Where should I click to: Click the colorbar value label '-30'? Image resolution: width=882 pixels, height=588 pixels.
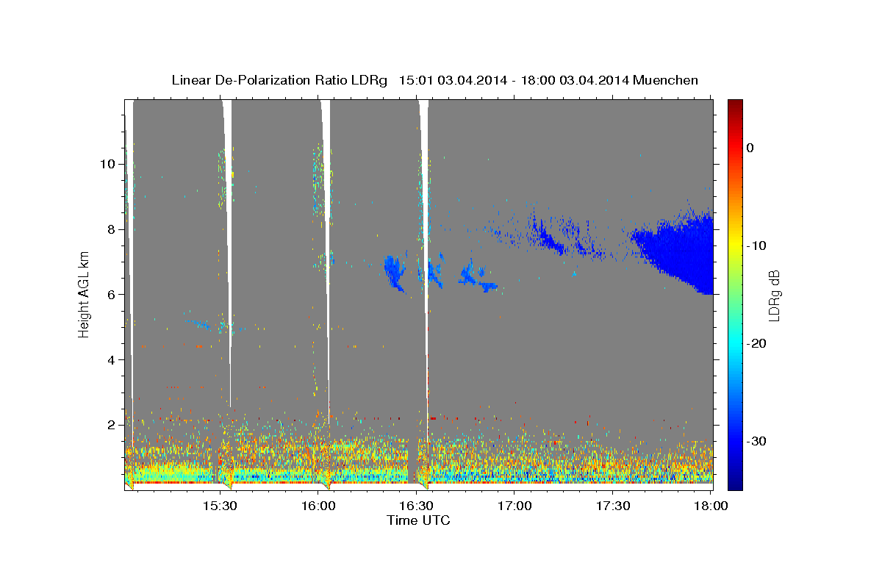(x=757, y=441)
